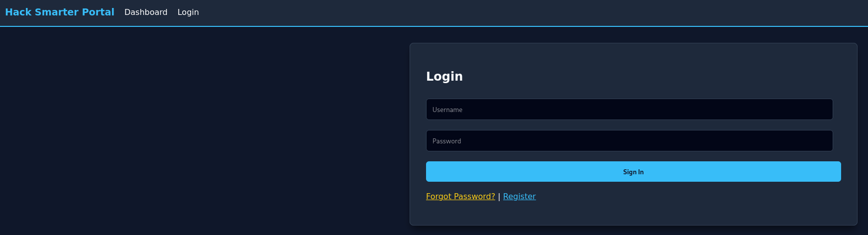Open the Dashboard nav item
The image size is (868, 235).
(146, 12)
